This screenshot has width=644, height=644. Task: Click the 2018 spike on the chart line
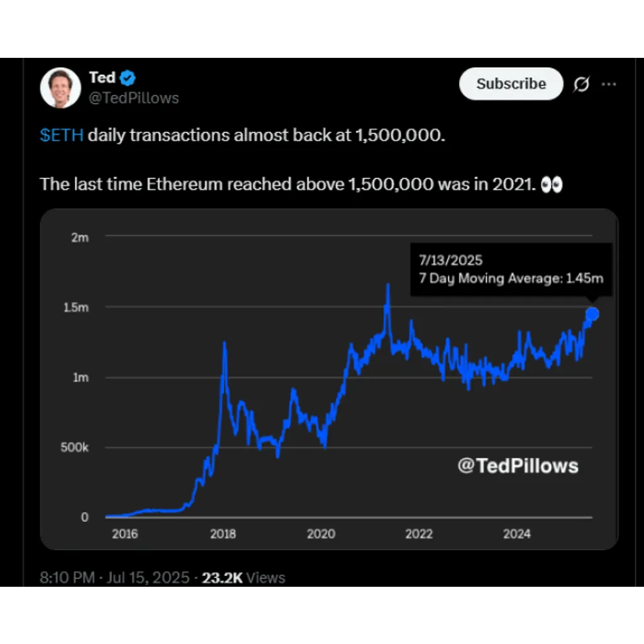[225, 344]
